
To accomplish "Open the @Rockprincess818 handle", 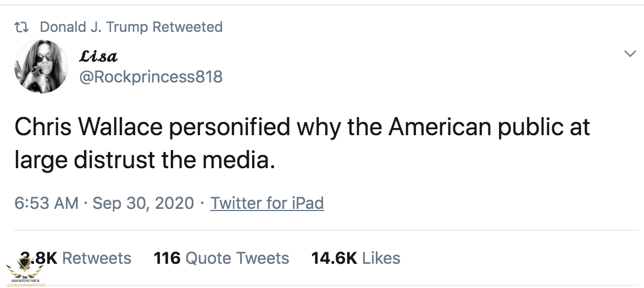I will 151,76.
